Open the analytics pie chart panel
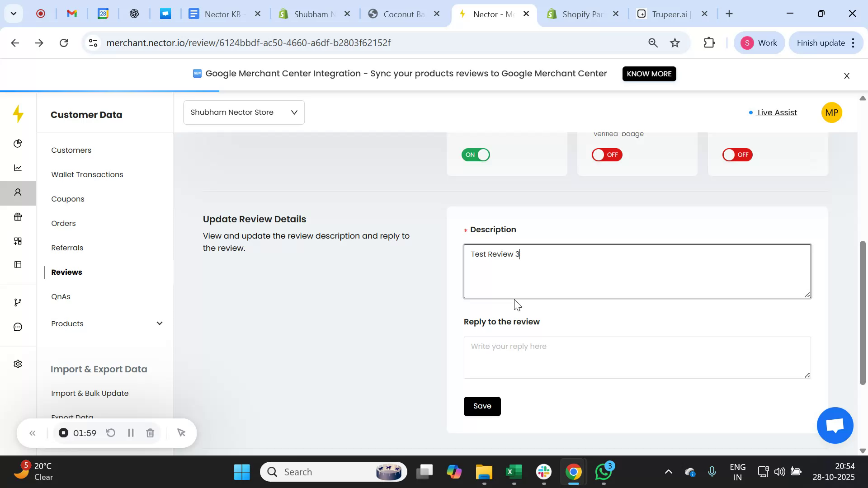This screenshot has width=868, height=488. 18,143
